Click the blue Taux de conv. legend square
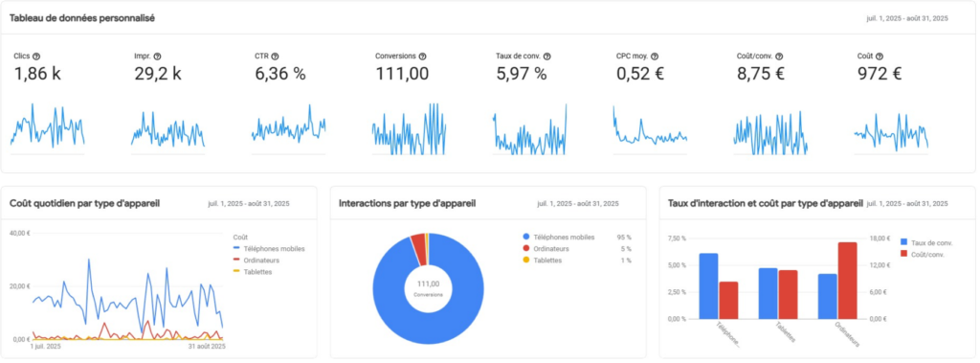 [x=904, y=242]
